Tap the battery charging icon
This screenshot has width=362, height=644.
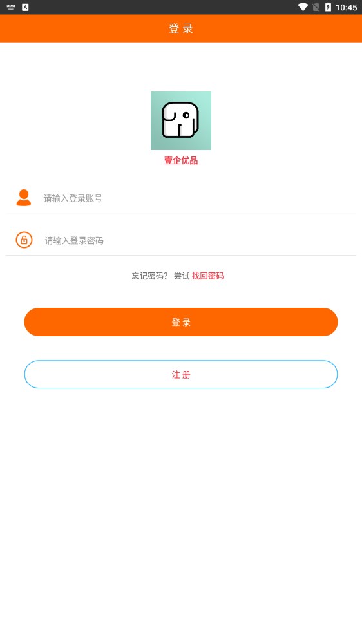pyautogui.click(x=328, y=7)
